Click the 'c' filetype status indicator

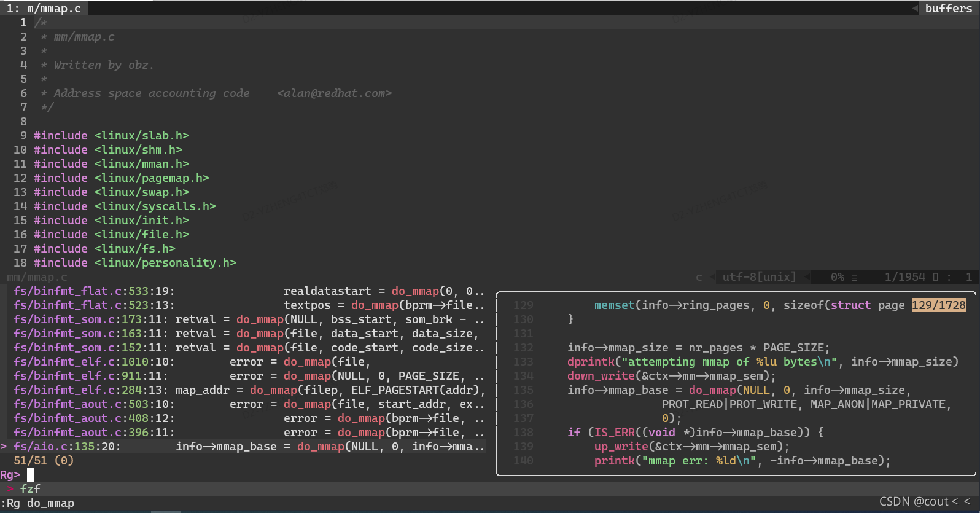699,277
